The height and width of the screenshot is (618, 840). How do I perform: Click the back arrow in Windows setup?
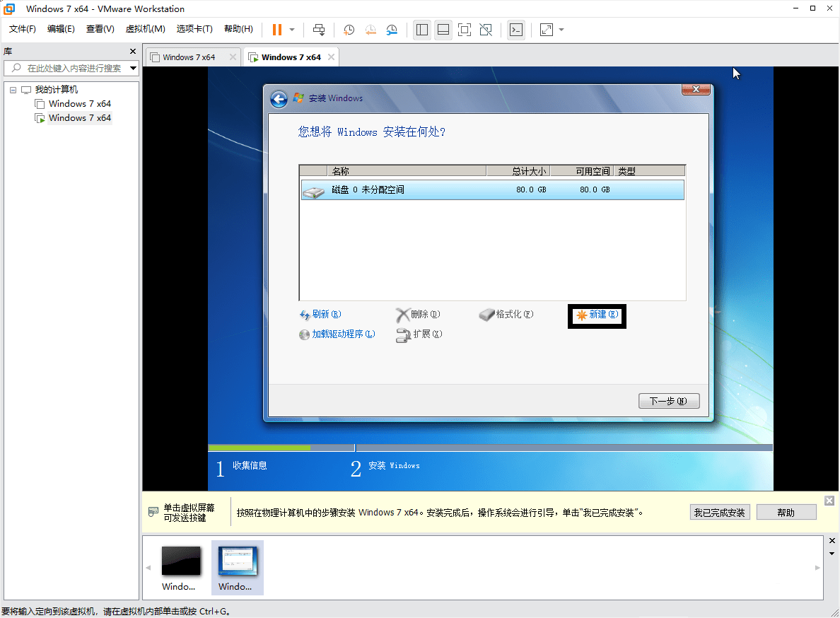[x=279, y=99]
